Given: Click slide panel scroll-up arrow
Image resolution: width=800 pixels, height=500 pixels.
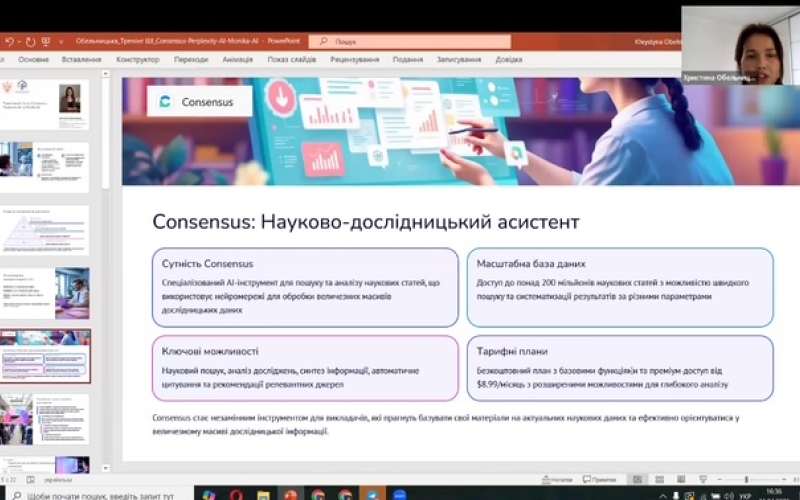Looking at the screenshot, I should coord(106,74).
